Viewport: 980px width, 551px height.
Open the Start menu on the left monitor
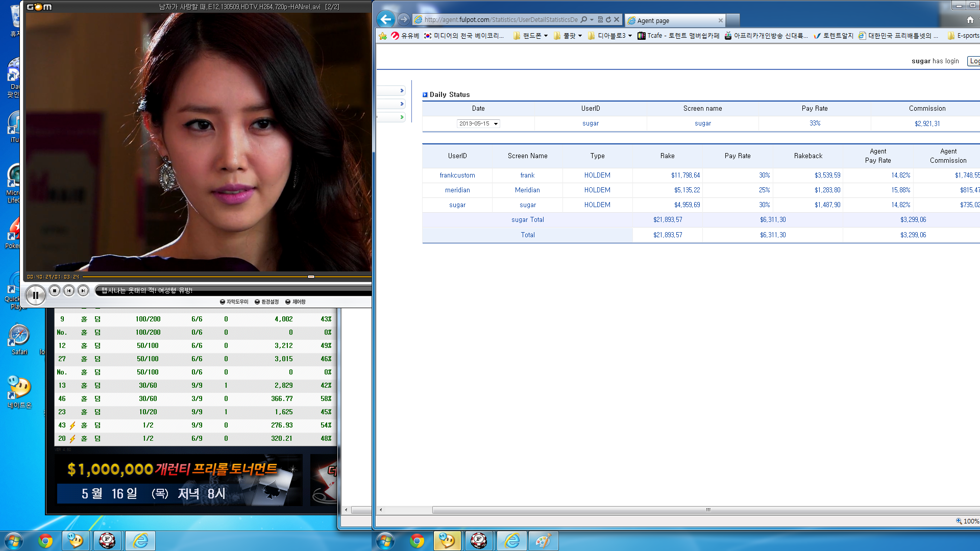[14, 541]
